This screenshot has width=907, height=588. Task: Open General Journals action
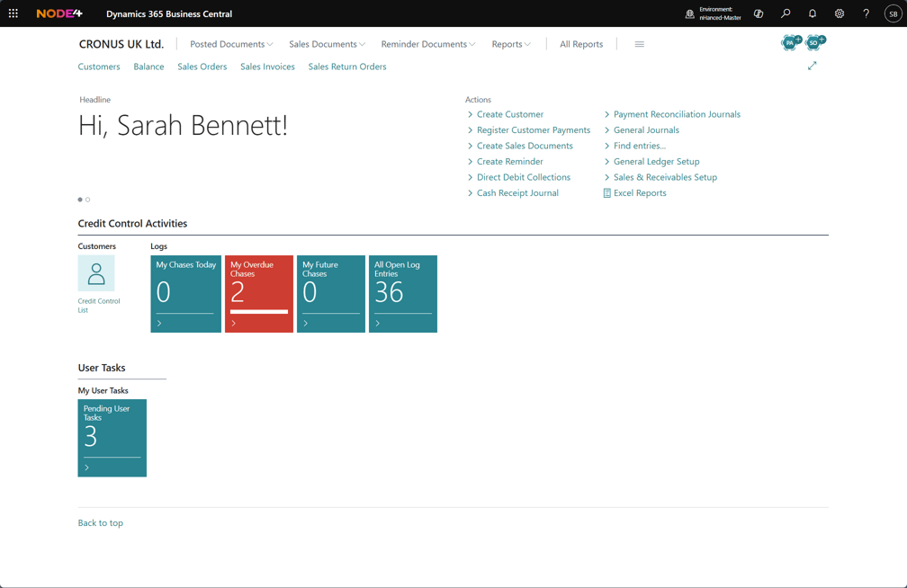click(646, 130)
